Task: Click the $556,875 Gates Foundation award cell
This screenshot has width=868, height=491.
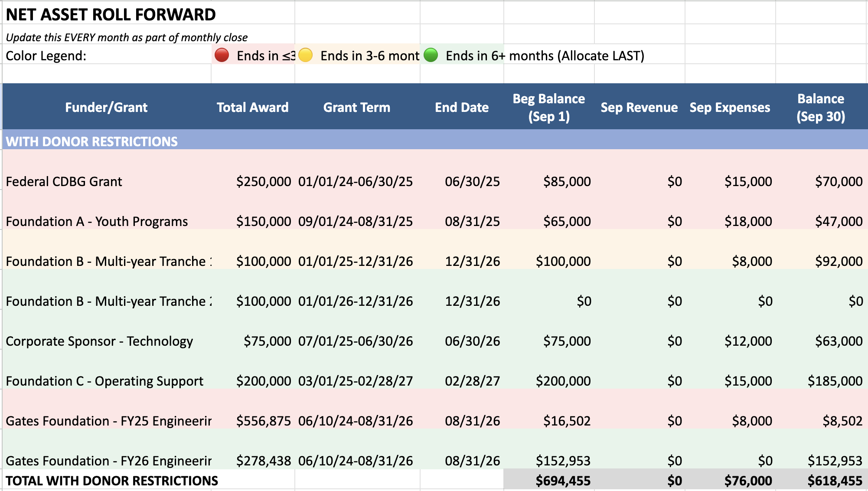Action: (263, 421)
